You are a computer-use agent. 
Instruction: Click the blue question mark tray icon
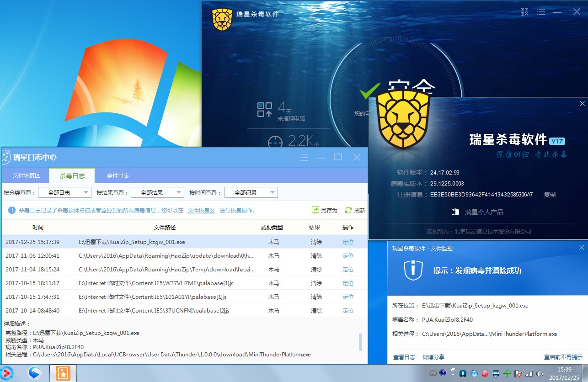click(443, 373)
